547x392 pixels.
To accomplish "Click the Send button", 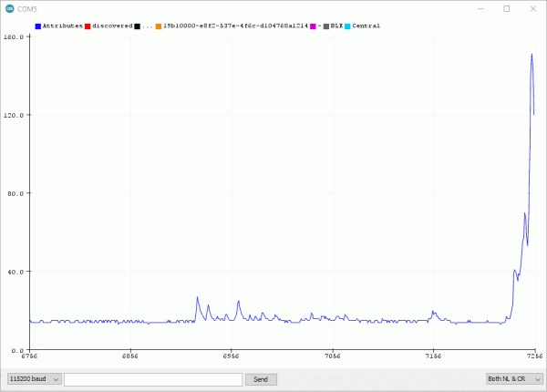I will (261, 379).
